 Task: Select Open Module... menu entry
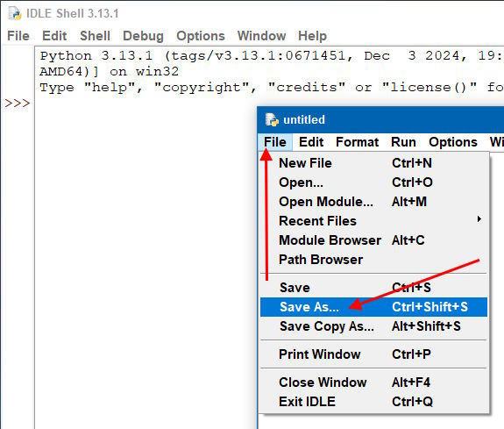[373, 202]
